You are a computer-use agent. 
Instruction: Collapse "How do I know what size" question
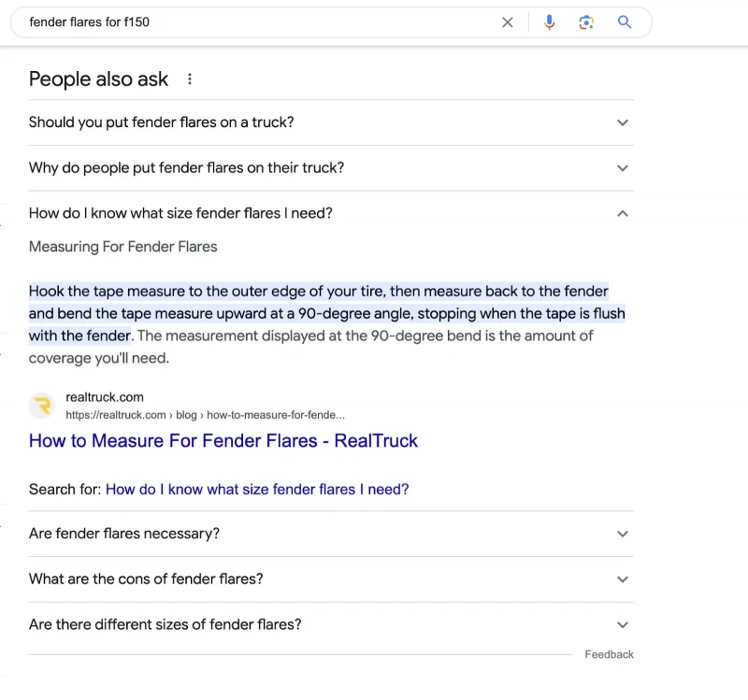click(331, 213)
